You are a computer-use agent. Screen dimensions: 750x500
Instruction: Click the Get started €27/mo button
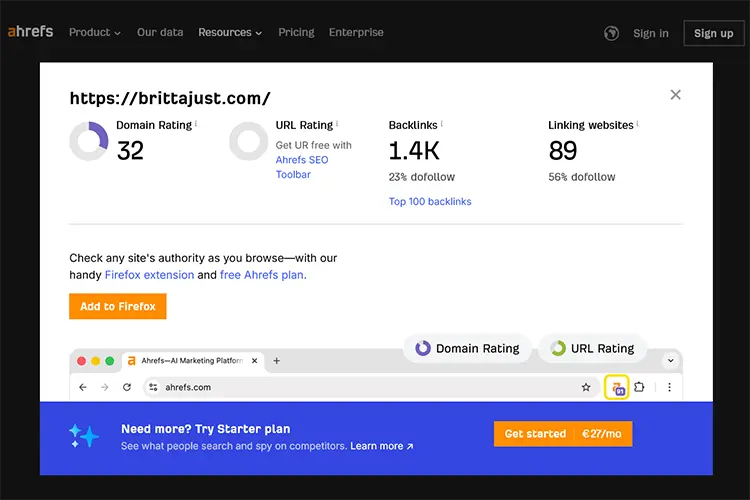(563, 434)
